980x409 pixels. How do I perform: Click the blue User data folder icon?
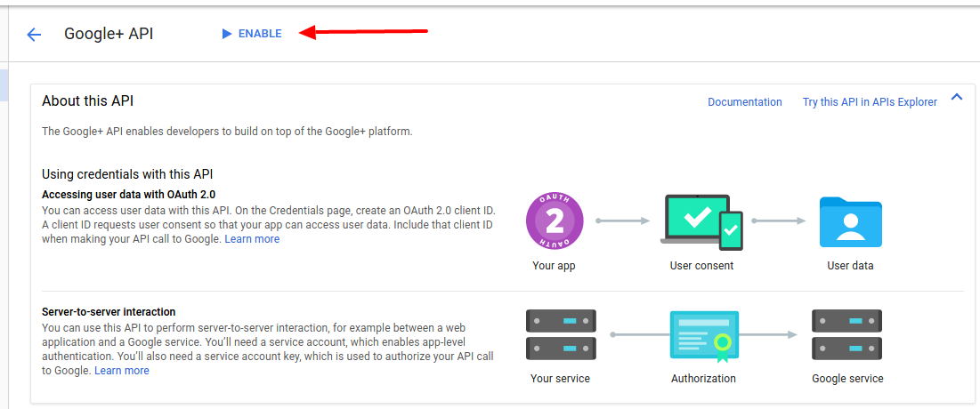(x=850, y=221)
